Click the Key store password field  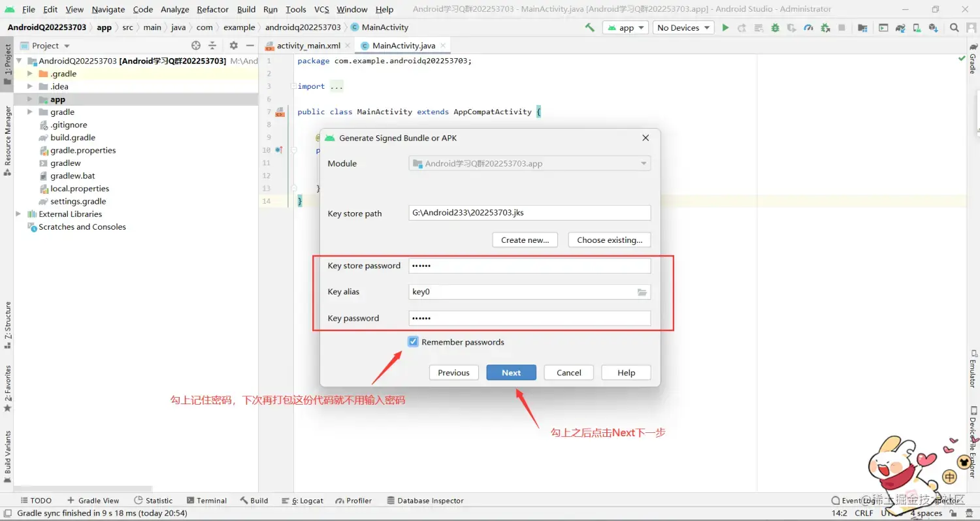[530, 266]
